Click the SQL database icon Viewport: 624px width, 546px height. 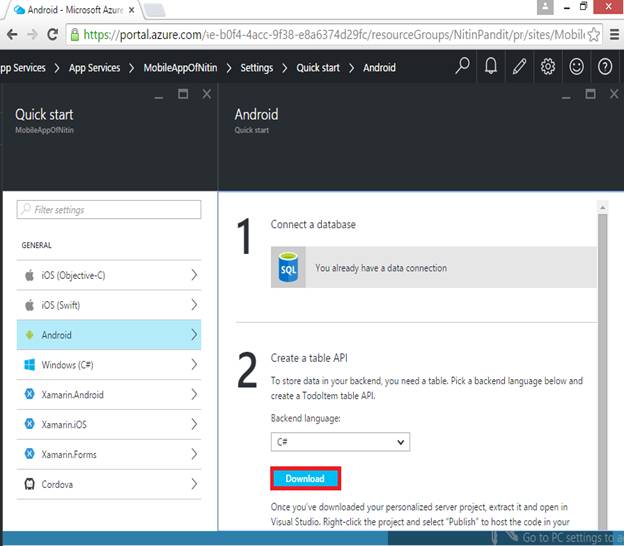coord(288,267)
